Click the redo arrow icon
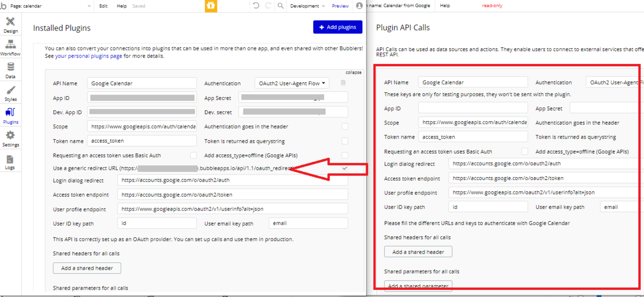Screen dimensions: 644x297 (269, 6)
